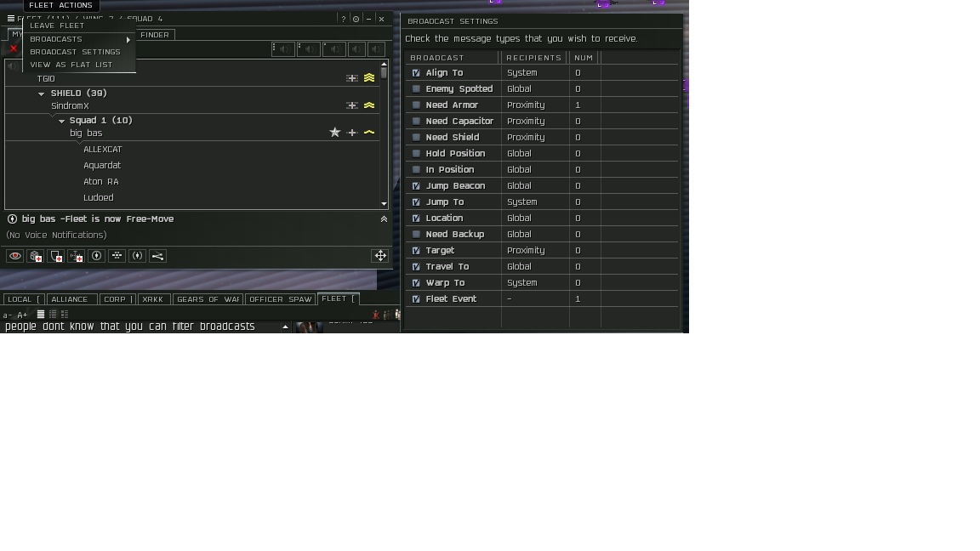The image size is (980, 551).
Task: Click the plus icon in big bas row
Action: [x=352, y=133]
